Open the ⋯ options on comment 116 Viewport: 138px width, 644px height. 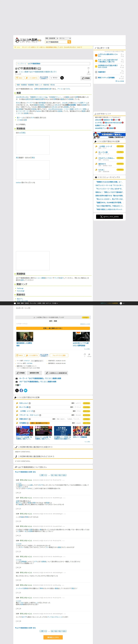click(x=64, y=480)
